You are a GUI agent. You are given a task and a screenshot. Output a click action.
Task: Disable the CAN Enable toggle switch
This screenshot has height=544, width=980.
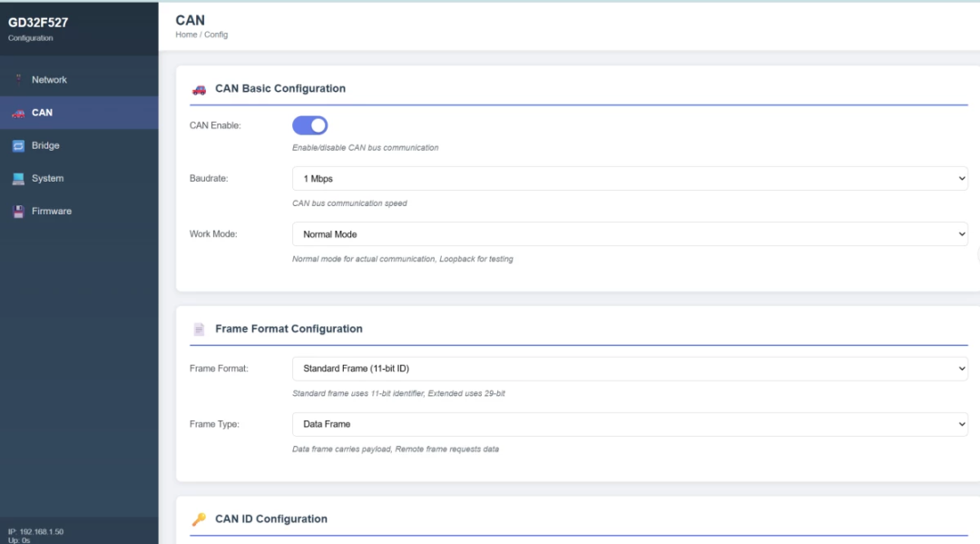point(309,125)
